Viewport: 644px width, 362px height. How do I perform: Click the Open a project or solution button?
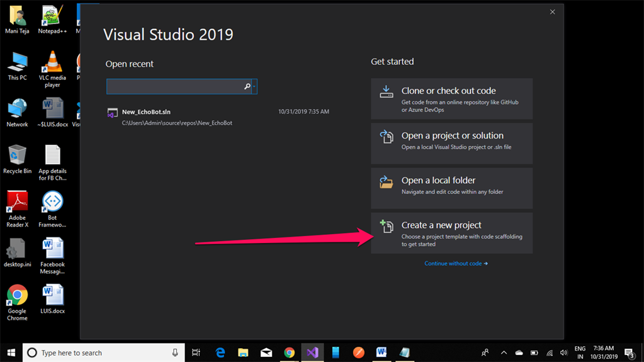451,144
